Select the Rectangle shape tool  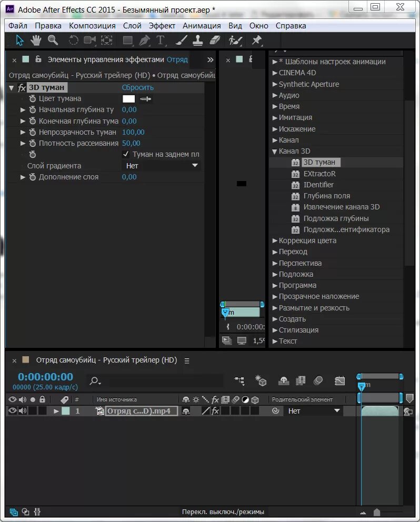point(128,41)
